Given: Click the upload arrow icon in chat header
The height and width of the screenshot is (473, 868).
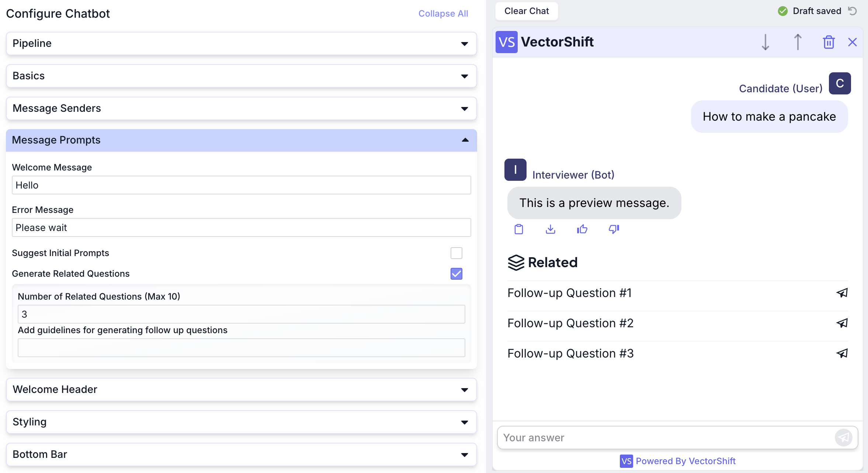Looking at the screenshot, I should (798, 42).
